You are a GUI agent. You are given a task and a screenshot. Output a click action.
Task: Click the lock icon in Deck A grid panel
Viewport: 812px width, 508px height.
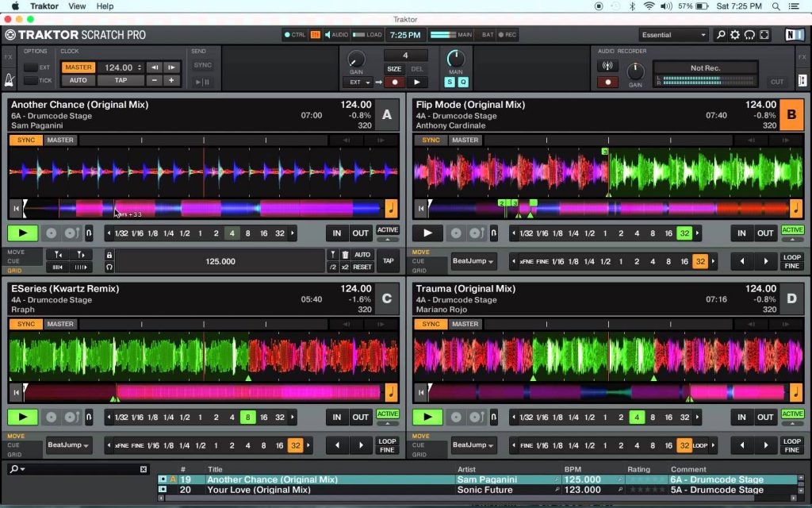[109, 255]
